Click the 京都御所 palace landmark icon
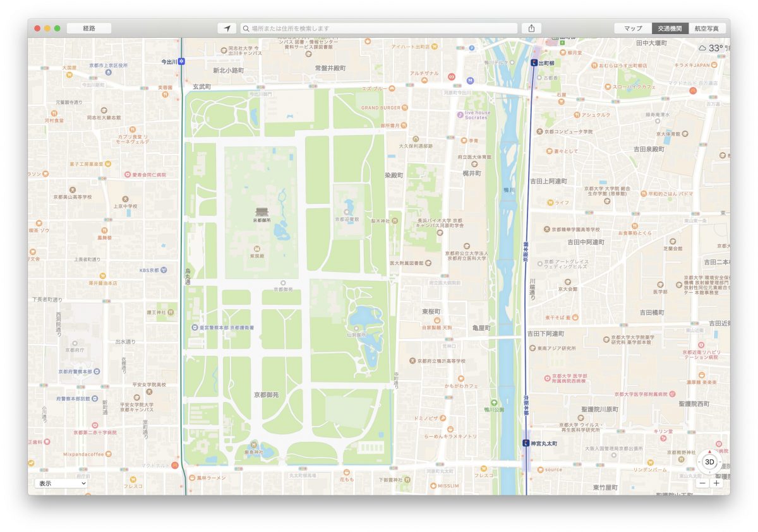This screenshot has width=758, height=532. pos(262,212)
